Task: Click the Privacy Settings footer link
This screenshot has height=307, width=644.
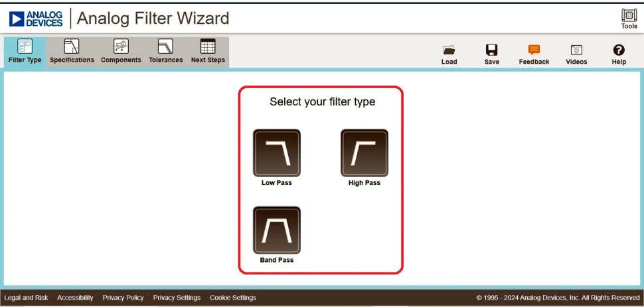Action: pos(177,298)
